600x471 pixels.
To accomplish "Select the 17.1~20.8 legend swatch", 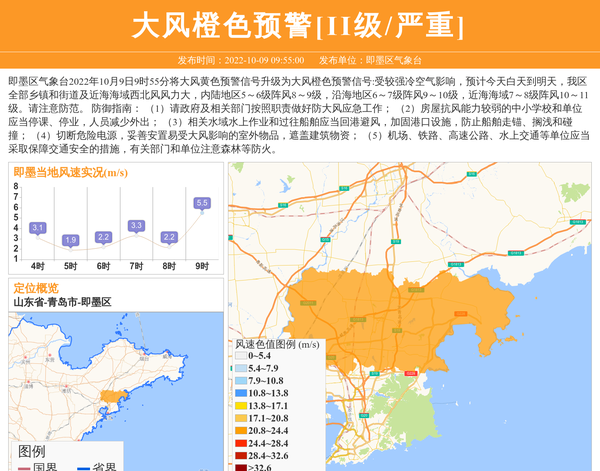I will [x=241, y=418].
